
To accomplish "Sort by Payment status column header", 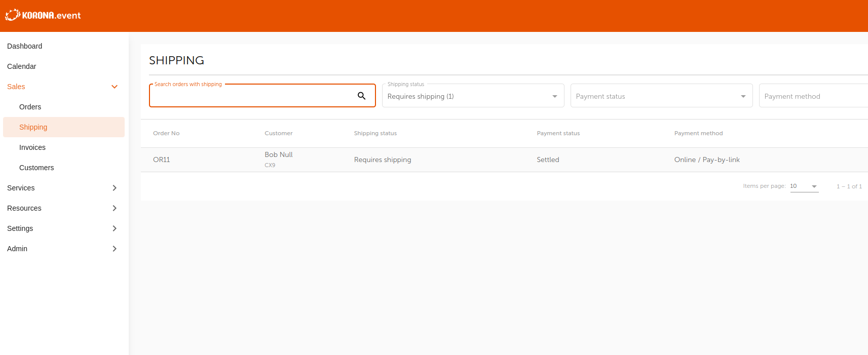I will point(558,133).
